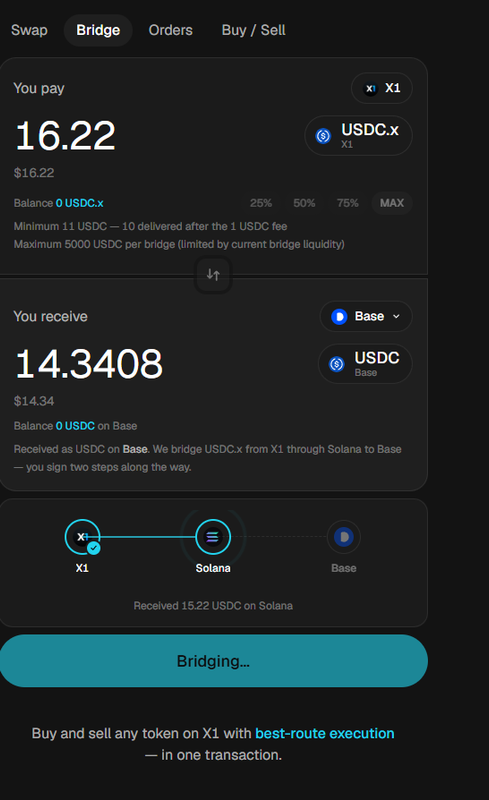
Task: Click the X1 logo in source chain chip
Action: coord(371,89)
